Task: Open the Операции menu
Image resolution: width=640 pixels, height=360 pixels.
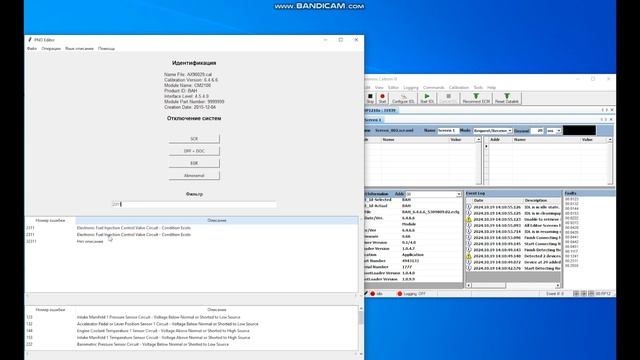Action: click(51, 49)
